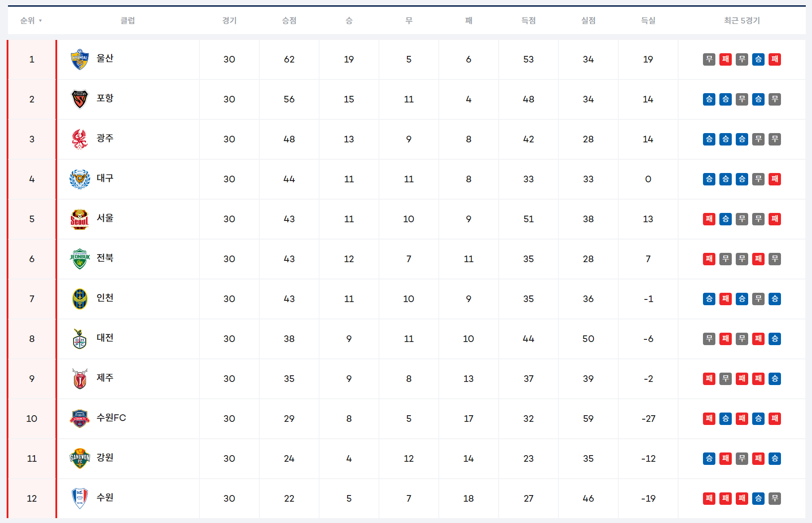Click 인천's red 패 badge
Screen dimensions: 812x523
[x=726, y=299]
